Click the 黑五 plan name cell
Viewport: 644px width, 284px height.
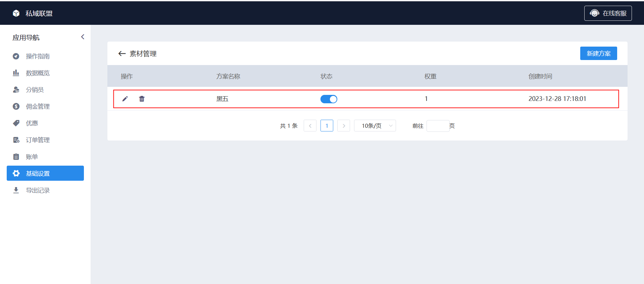pyautogui.click(x=222, y=99)
